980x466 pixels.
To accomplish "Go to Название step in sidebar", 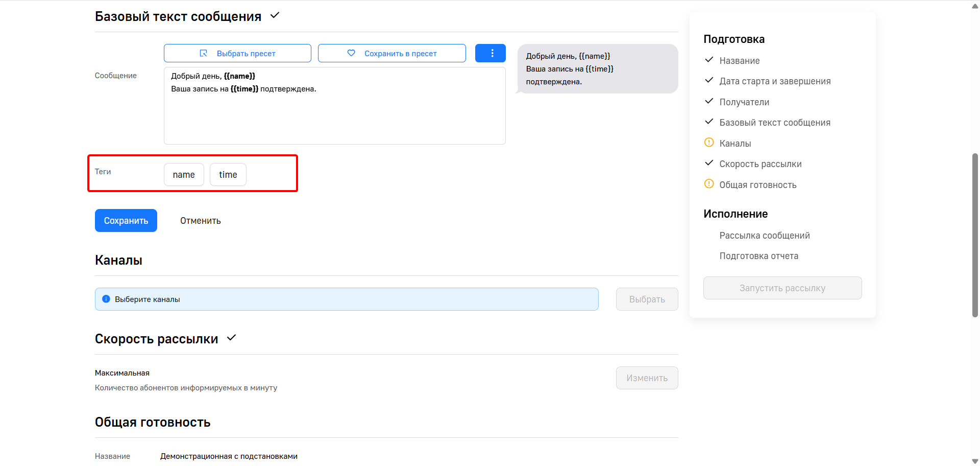I will [x=739, y=61].
